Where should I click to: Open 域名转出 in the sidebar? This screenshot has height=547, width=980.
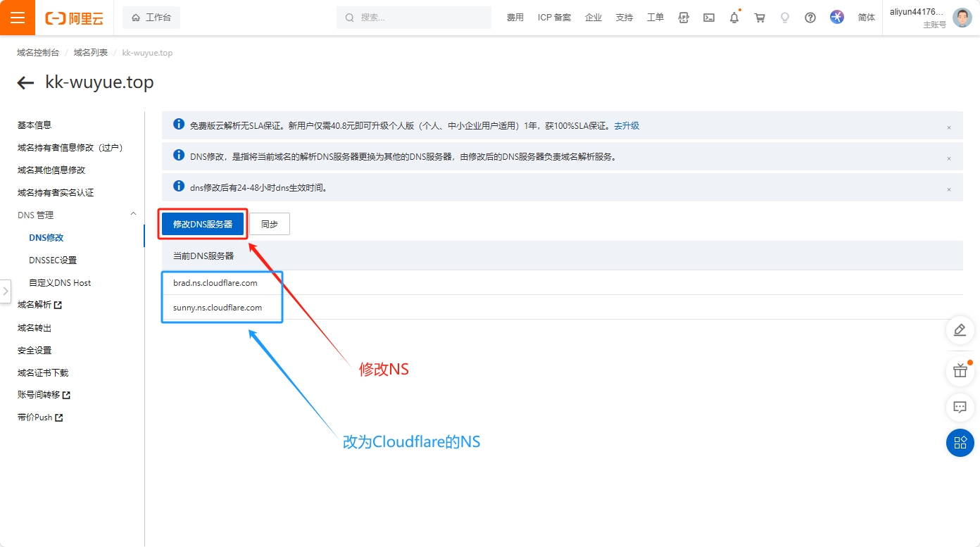coord(34,328)
